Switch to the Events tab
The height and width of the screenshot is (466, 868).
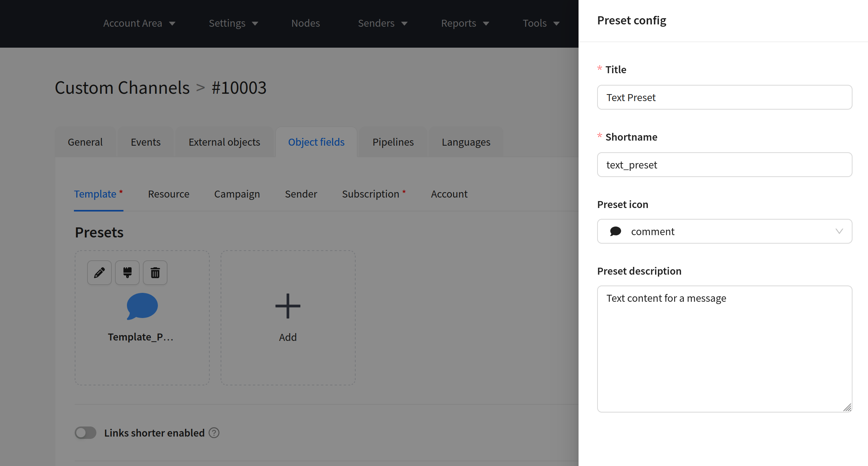click(x=146, y=142)
